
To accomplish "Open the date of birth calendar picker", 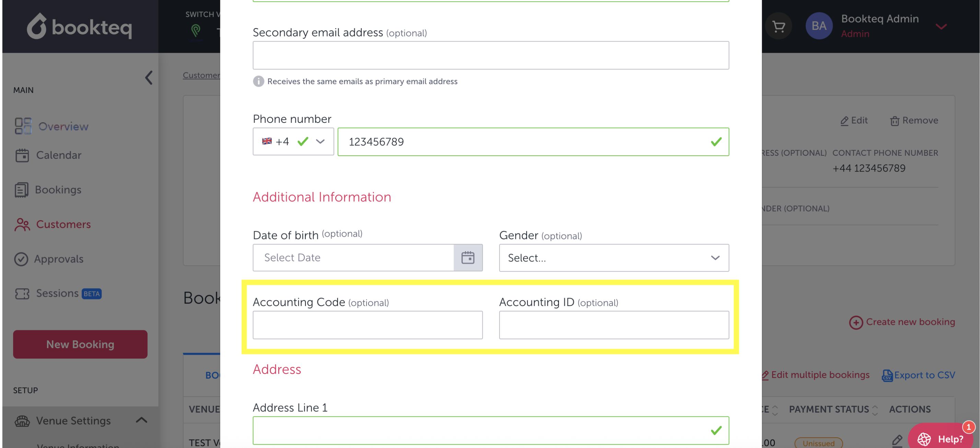I will [468, 258].
